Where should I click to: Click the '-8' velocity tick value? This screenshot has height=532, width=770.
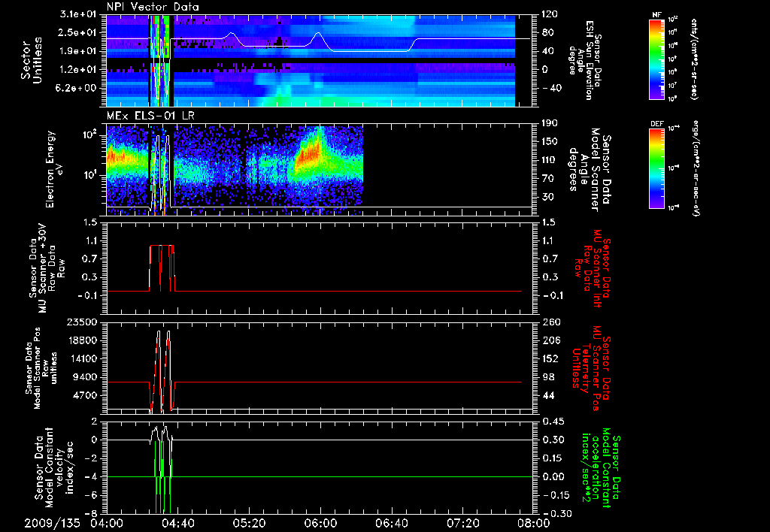click(x=92, y=513)
